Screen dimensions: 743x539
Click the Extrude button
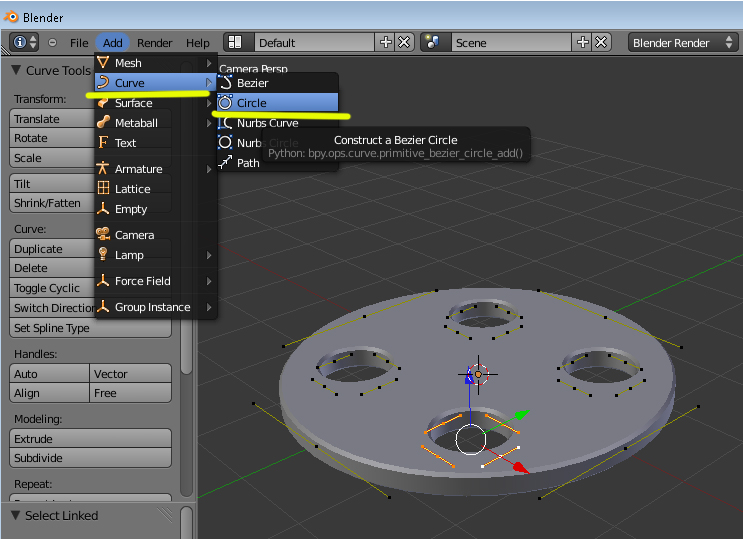point(90,439)
